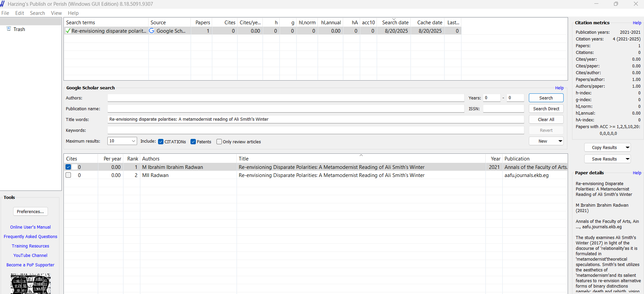Image resolution: width=644 pixels, height=294 pixels.
Task: Click the Search Direct button
Action: [546, 109]
